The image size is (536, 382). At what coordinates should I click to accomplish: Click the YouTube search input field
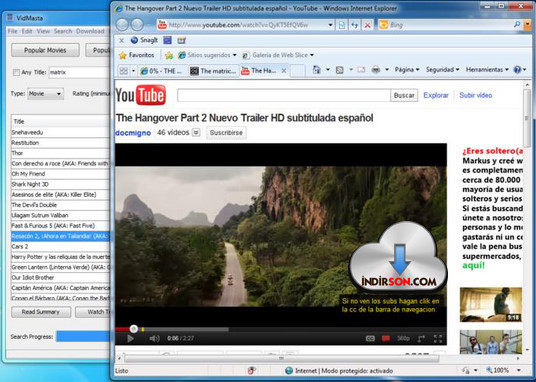pyautogui.click(x=284, y=95)
